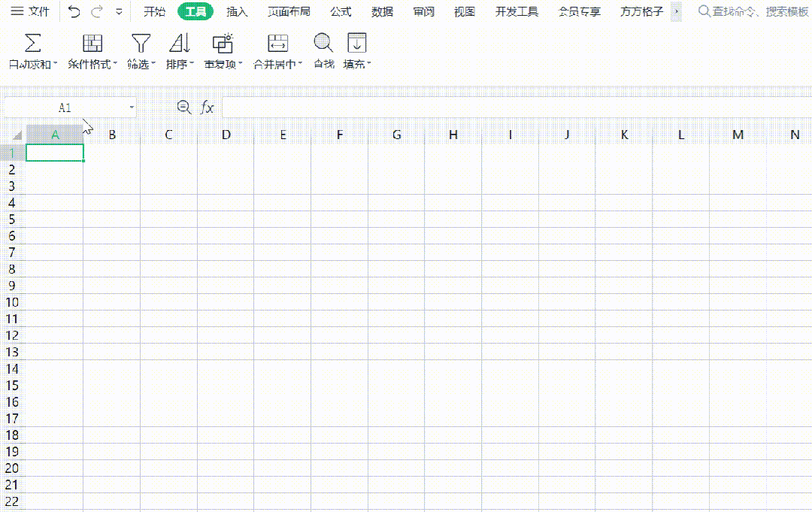Open the 页面布局 tab
The height and width of the screenshot is (512, 812).
coord(289,11)
